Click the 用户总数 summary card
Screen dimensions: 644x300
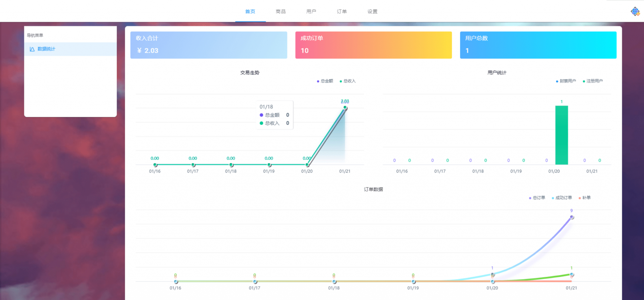(x=538, y=45)
